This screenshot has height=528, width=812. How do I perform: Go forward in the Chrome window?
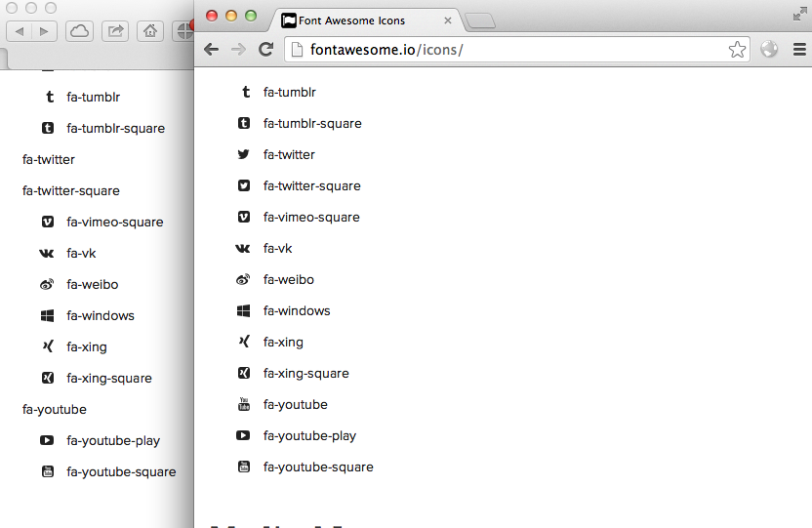click(238, 50)
